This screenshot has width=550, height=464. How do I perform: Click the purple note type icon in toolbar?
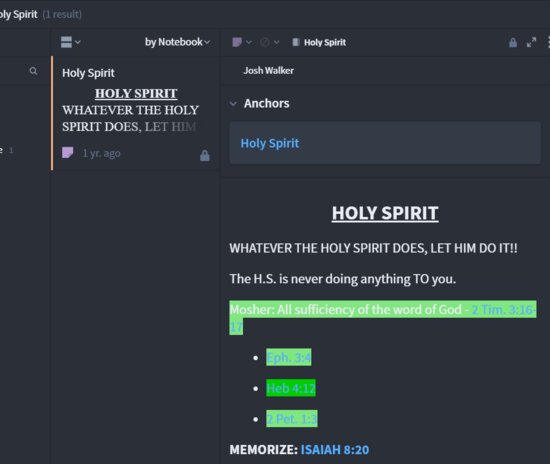point(237,42)
